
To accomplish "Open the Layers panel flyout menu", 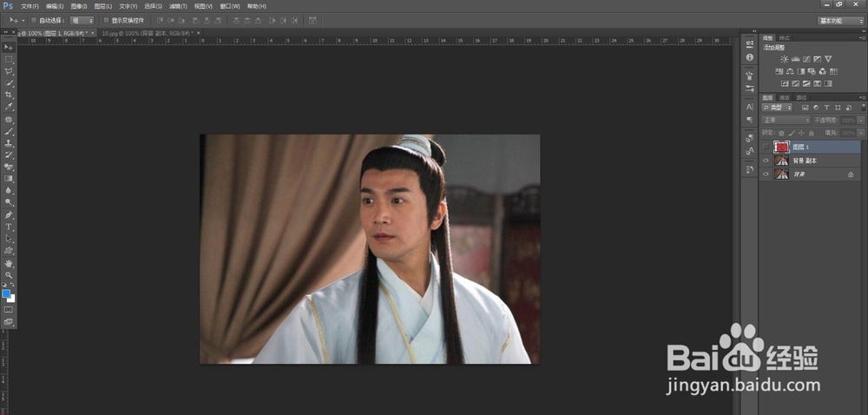I will 863,97.
